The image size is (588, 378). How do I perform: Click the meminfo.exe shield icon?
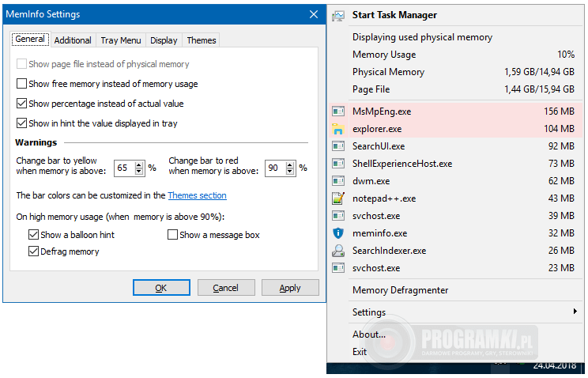338,233
